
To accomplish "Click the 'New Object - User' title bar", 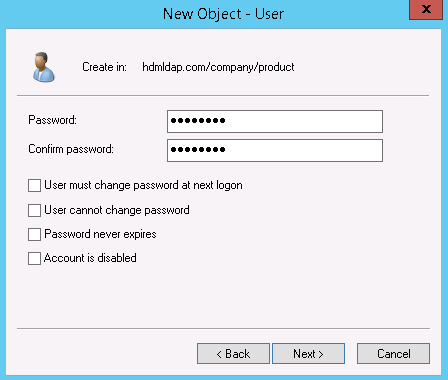I will point(223,14).
